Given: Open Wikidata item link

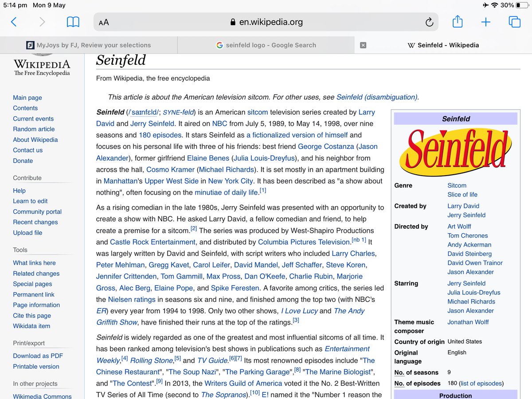Looking at the screenshot, I should 31,326.
